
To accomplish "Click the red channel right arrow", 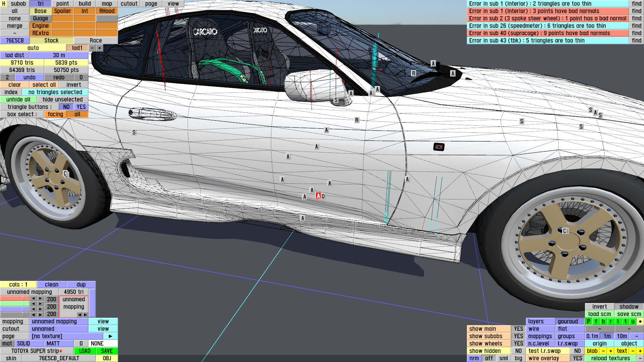I will (40, 299).
